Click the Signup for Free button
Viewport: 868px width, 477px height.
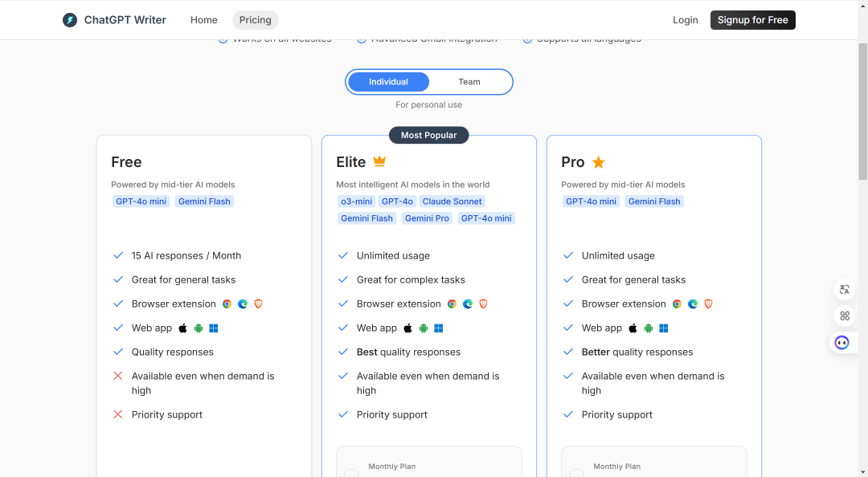[x=753, y=20]
